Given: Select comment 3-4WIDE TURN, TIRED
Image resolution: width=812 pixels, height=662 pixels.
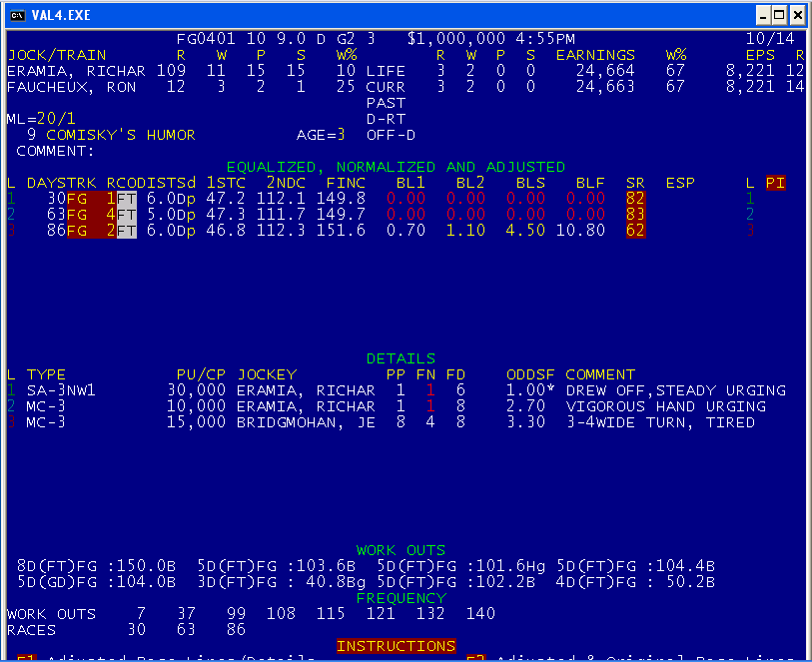Looking at the screenshot, I should click(x=661, y=423).
